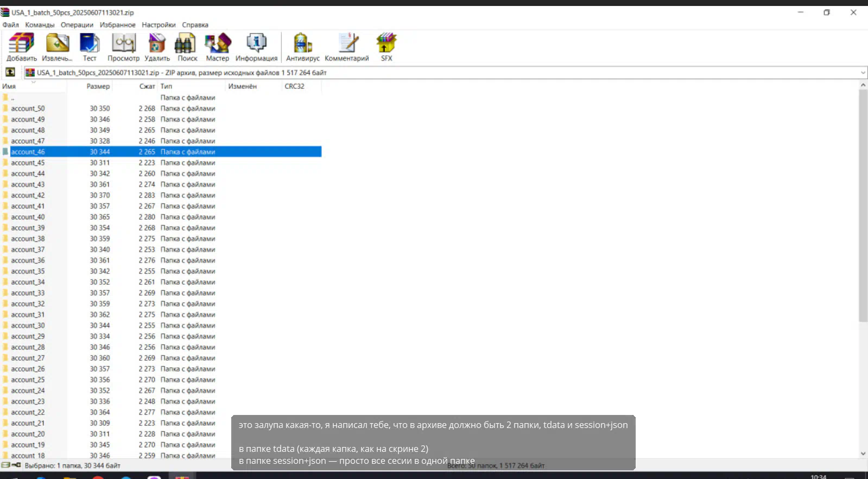Open the Комментарий (Comment) tool
868x479 pixels.
(x=347, y=47)
